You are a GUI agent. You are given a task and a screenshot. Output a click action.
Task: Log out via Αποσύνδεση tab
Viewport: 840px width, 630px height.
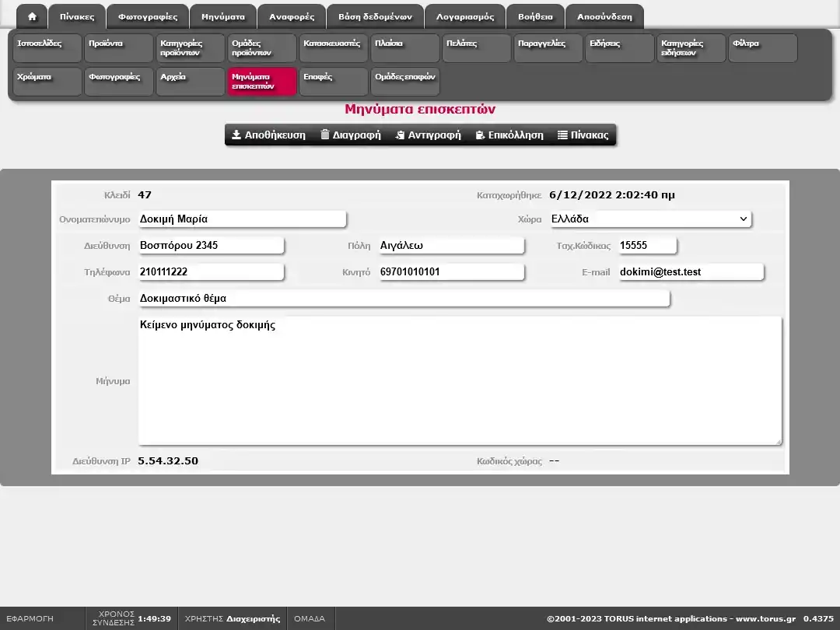pos(604,17)
